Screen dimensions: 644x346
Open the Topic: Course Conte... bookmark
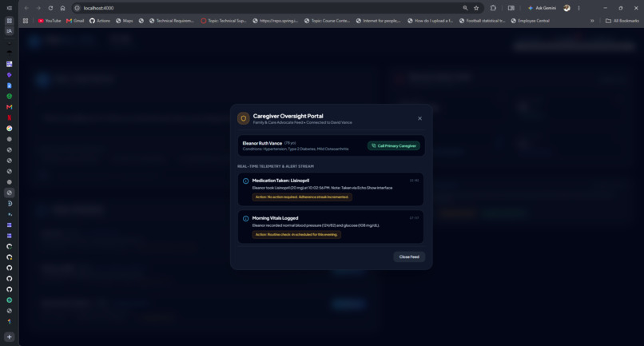pos(327,21)
